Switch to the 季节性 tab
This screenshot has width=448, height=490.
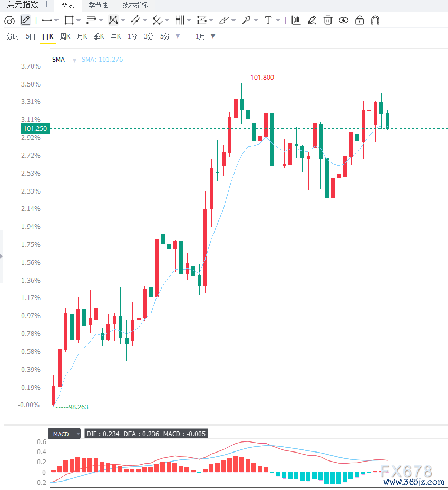click(x=98, y=5)
